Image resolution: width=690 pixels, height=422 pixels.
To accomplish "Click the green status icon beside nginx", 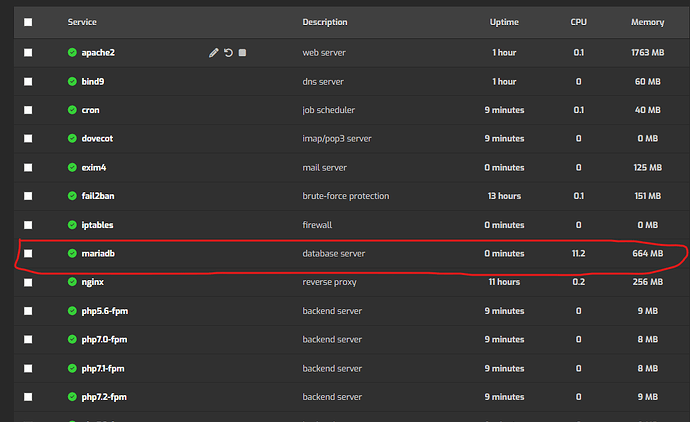I will [72, 282].
